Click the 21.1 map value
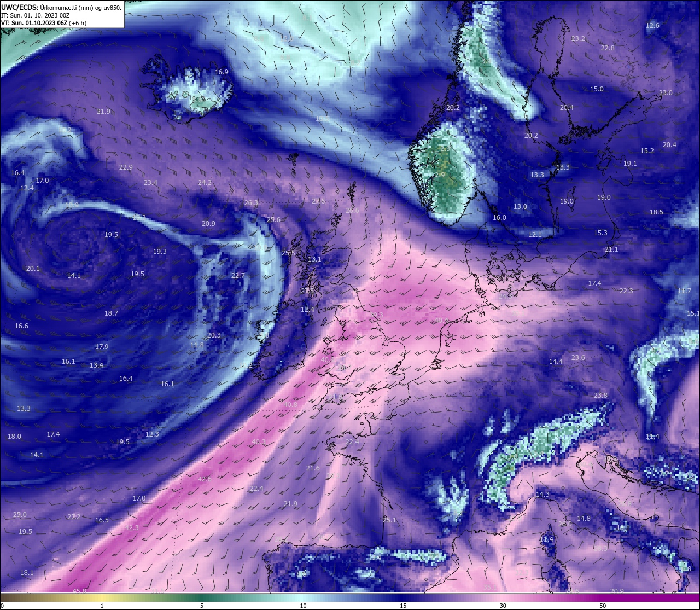 [x=611, y=249]
